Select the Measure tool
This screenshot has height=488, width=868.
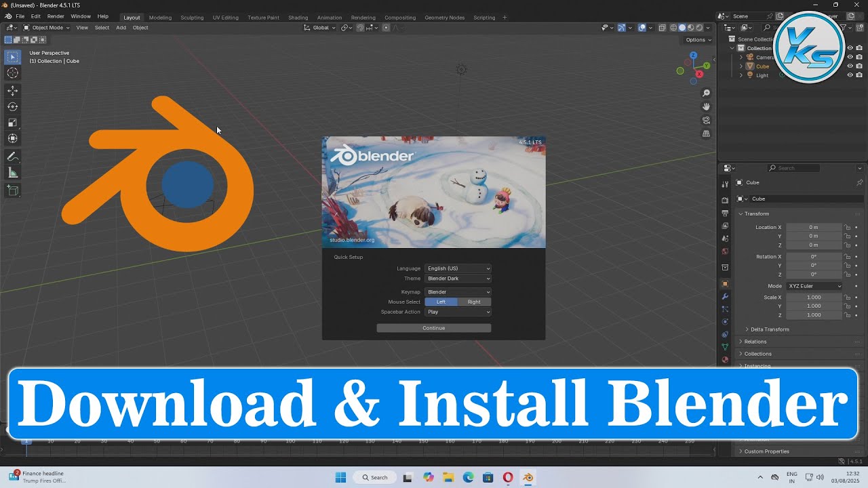tap(12, 172)
